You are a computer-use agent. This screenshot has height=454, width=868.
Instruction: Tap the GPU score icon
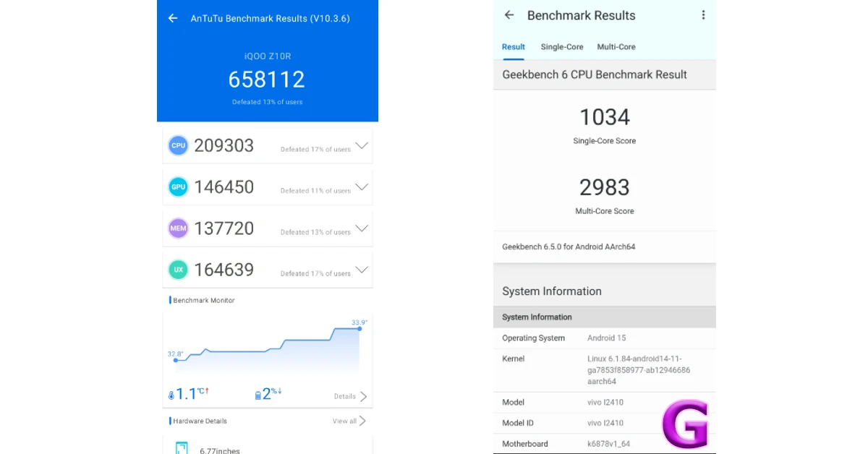click(178, 187)
